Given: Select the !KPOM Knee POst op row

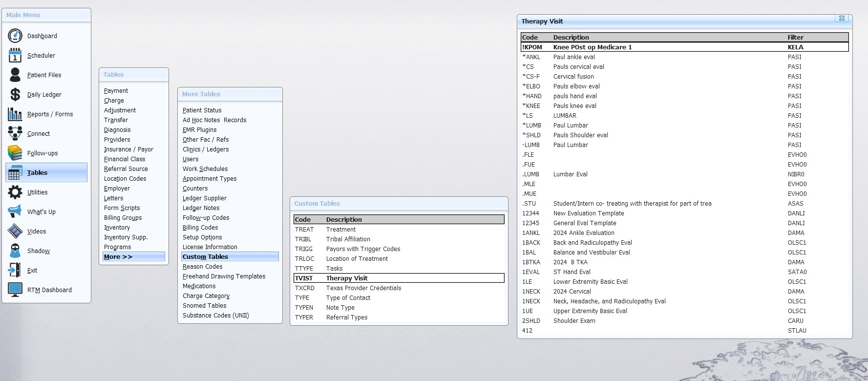Looking at the screenshot, I should coord(685,47).
